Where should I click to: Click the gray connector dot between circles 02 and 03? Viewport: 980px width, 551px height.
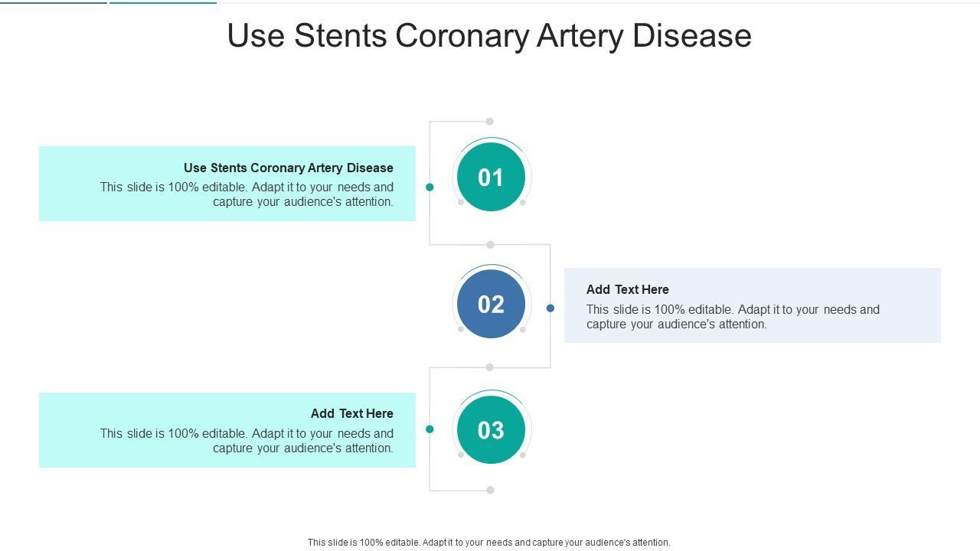click(x=490, y=367)
